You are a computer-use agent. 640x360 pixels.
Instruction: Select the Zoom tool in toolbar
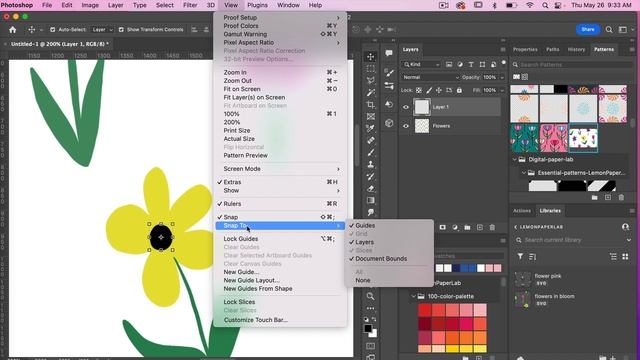click(x=371, y=296)
